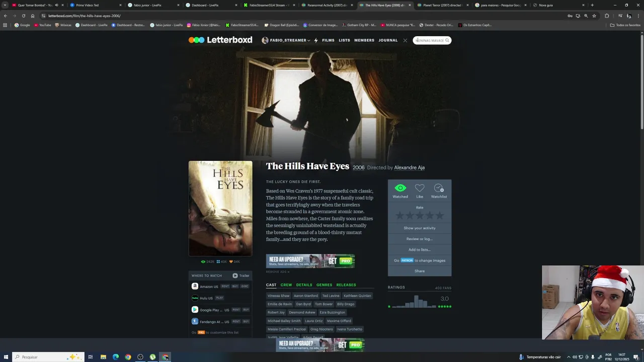Close the search bar with the X
Screen dimensions: 644x362
[x=405, y=40]
